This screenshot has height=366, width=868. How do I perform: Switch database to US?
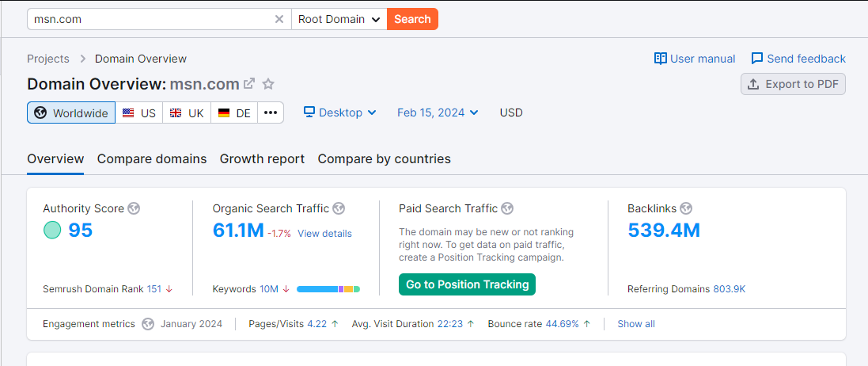coord(139,112)
